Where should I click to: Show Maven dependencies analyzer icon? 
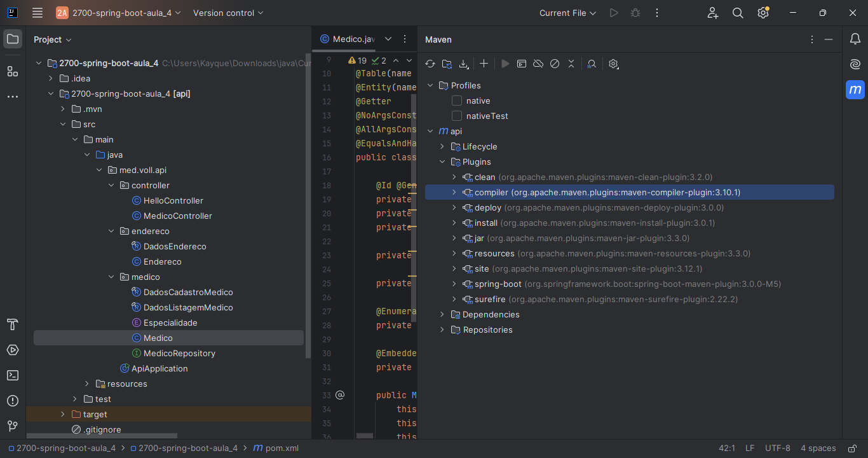pos(592,64)
